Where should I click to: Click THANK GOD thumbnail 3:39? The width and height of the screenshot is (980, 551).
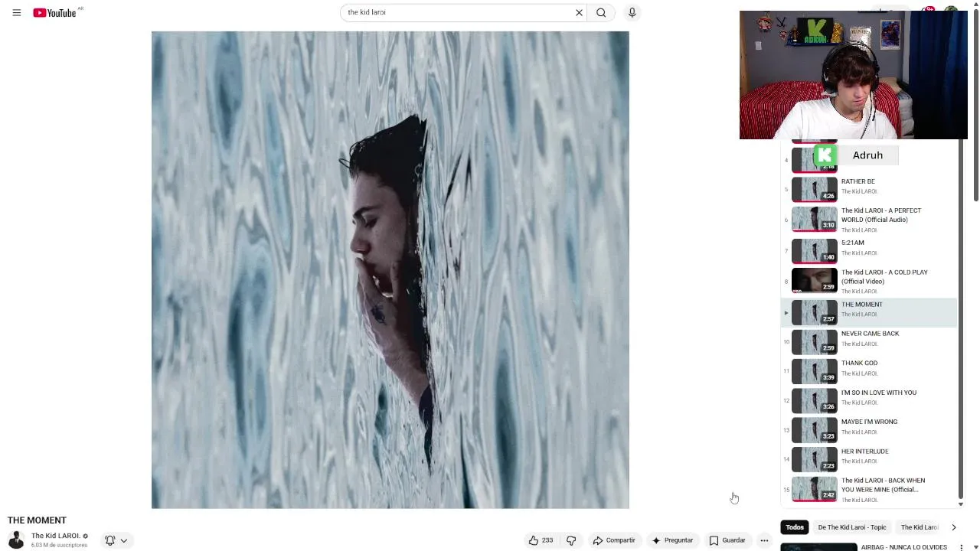[x=814, y=371]
